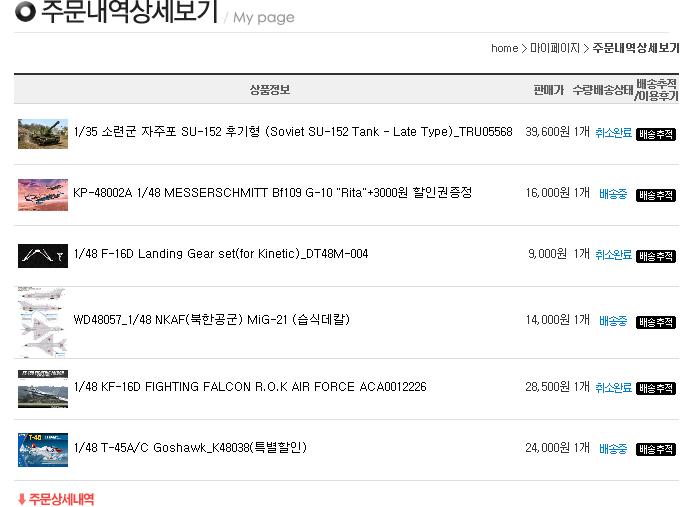Open the SU-152 Soviet tank product title
The image size is (695, 507).
coord(293,132)
